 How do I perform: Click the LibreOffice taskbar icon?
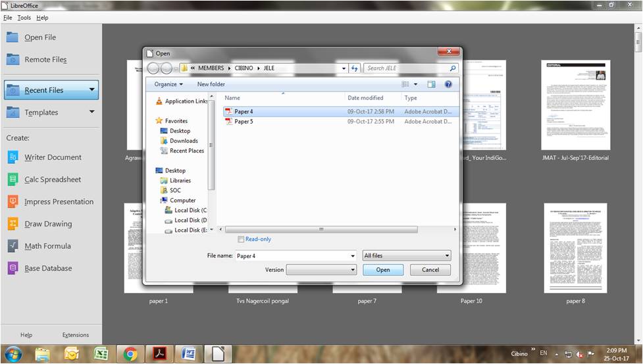pyautogui.click(x=218, y=353)
